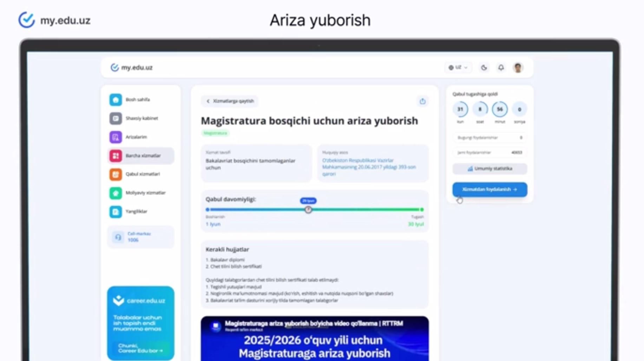This screenshot has width=644, height=361.
Task: Click the Magistratura green tag
Action: [215, 133]
